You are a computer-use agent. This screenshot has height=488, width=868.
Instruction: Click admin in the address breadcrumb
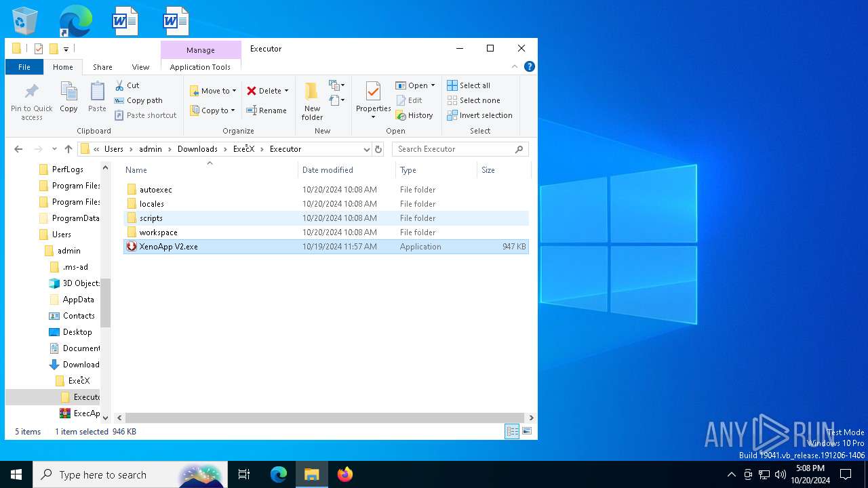click(x=151, y=149)
